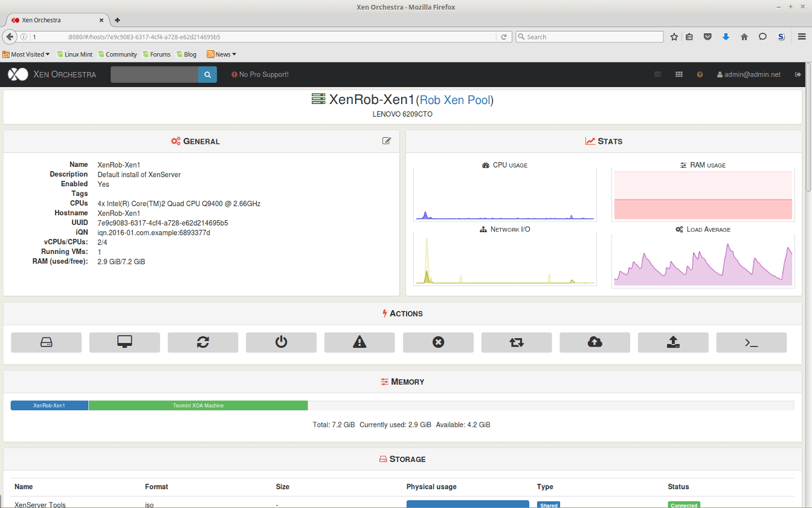Open the list view icon in the navbar
812x508 pixels.
click(658, 74)
